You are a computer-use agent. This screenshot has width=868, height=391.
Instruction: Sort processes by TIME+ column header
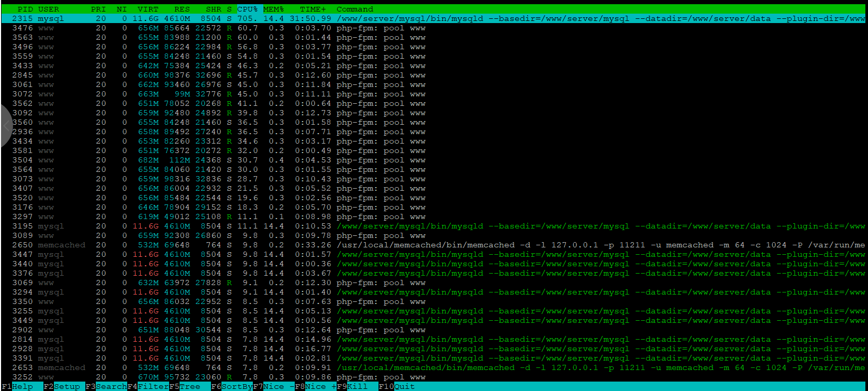click(x=313, y=9)
